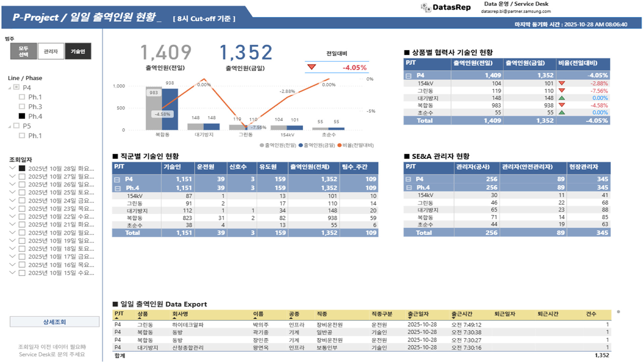
Task: Click the DatasRep logo icon
Action: point(426,7)
